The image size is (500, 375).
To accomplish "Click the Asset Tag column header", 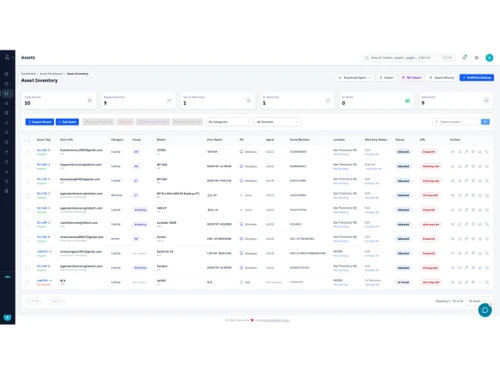I will coord(43,140).
